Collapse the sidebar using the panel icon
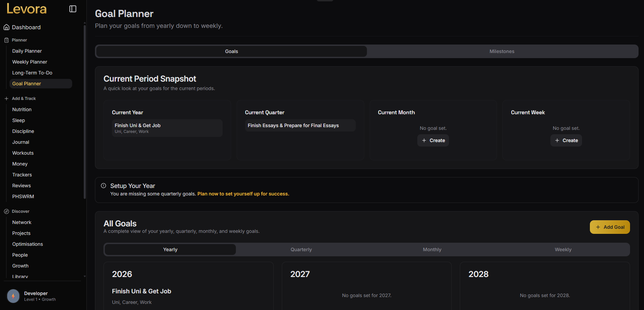The height and width of the screenshot is (310, 644). click(73, 8)
